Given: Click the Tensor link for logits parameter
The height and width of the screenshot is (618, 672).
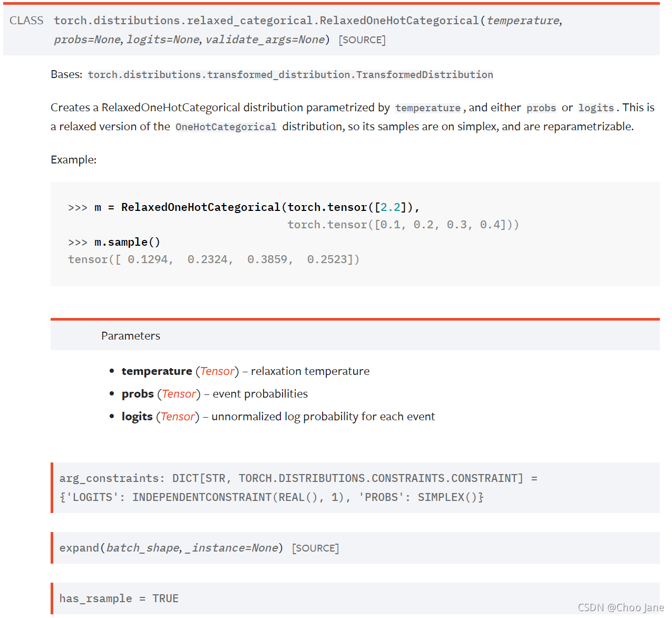Looking at the screenshot, I should pos(178,416).
